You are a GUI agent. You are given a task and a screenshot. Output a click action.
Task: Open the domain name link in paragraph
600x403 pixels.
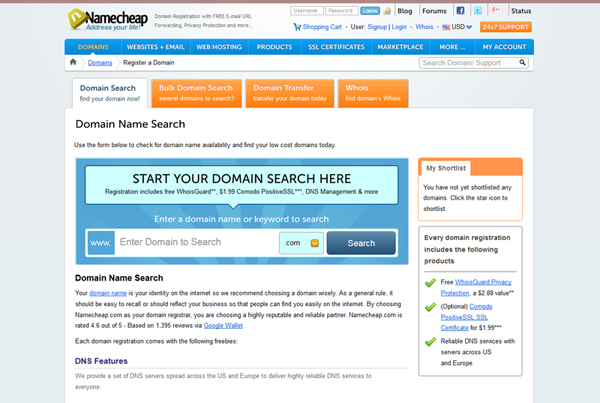[x=108, y=293]
